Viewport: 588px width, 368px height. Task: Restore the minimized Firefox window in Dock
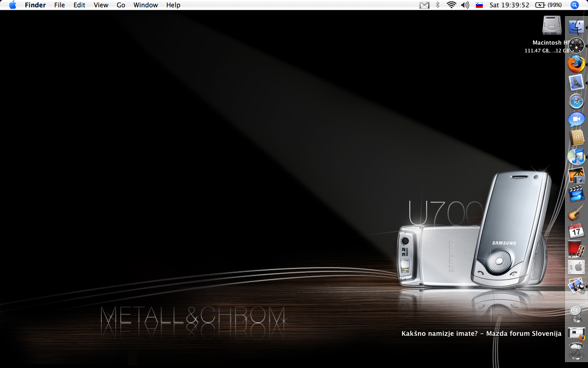click(x=576, y=333)
